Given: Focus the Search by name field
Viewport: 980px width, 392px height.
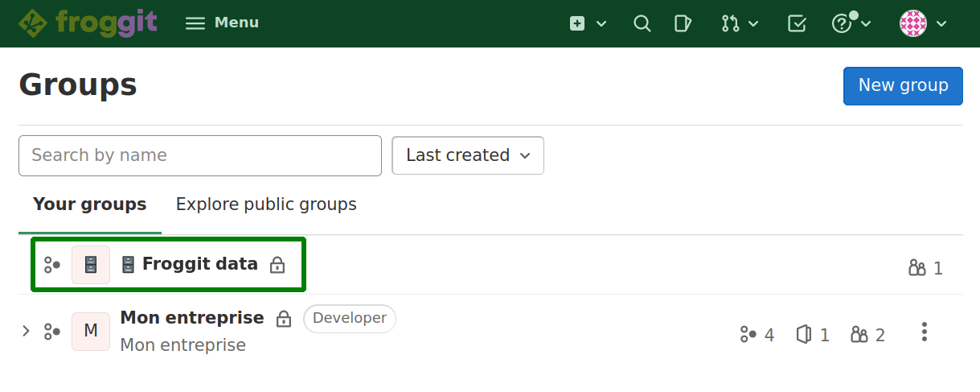Looking at the screenshot, I should point(200,155).
